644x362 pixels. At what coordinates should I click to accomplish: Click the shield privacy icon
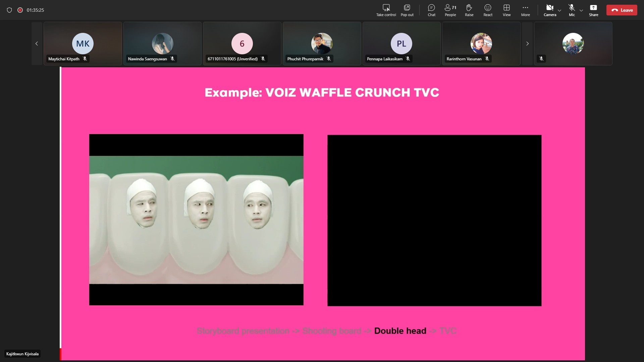[x=9, y=10]
